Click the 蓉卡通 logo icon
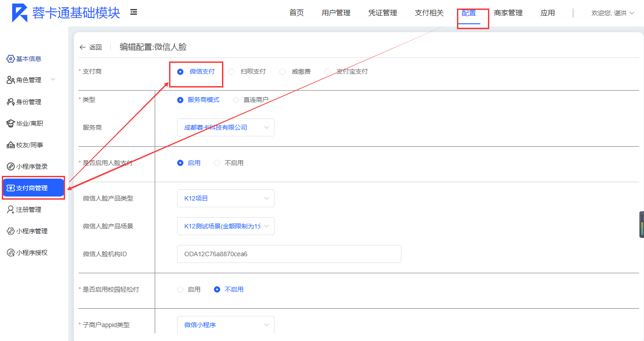644x341 pixels. click(x=20, y=13)
